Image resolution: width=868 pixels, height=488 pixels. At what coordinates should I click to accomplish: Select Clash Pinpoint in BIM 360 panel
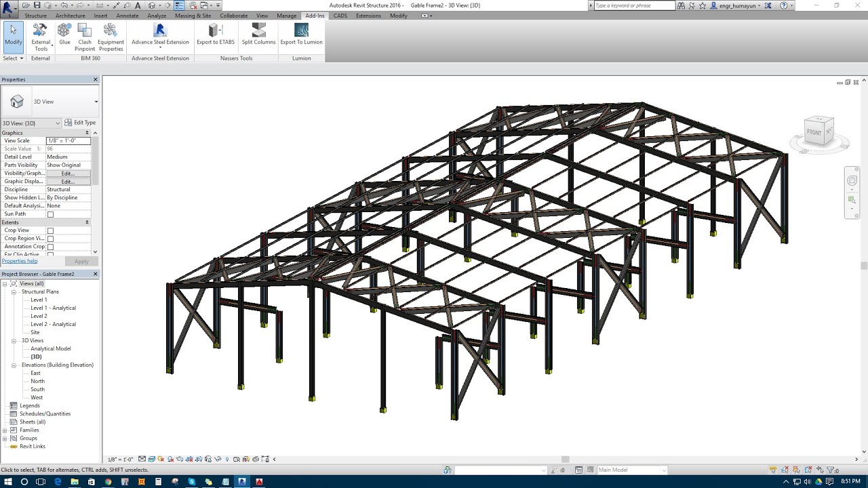click(84, 37)
